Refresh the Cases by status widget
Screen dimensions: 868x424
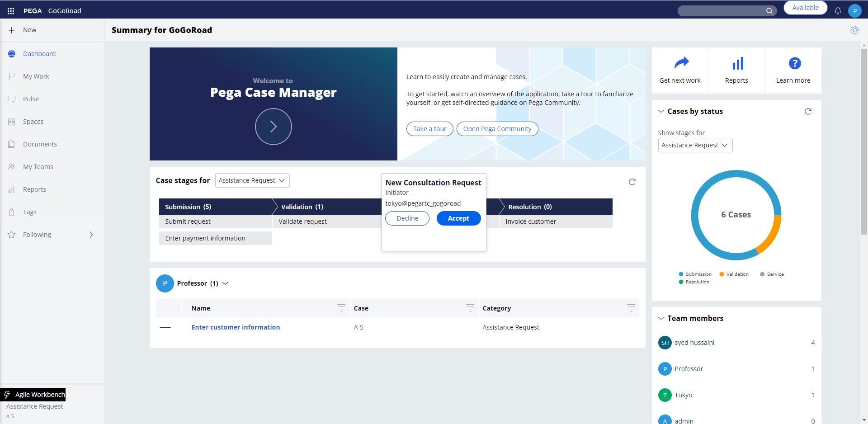[x=808, y=111]
